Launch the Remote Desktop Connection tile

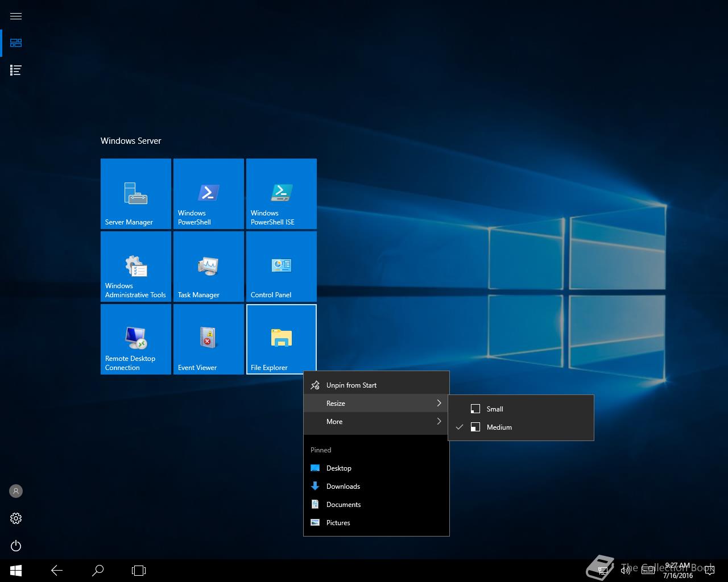[x=136, y=339]
